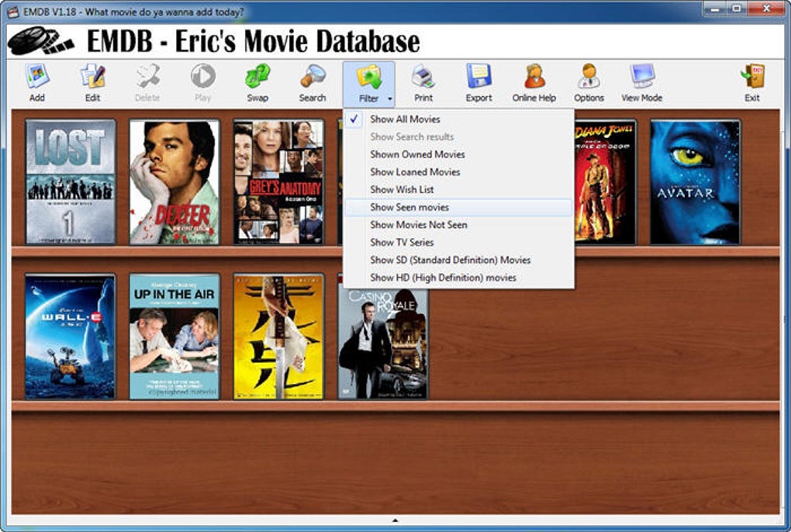Select the WALL-E movie cover
Viewport: 791px width, 532px height.
[x=70, y=337]
